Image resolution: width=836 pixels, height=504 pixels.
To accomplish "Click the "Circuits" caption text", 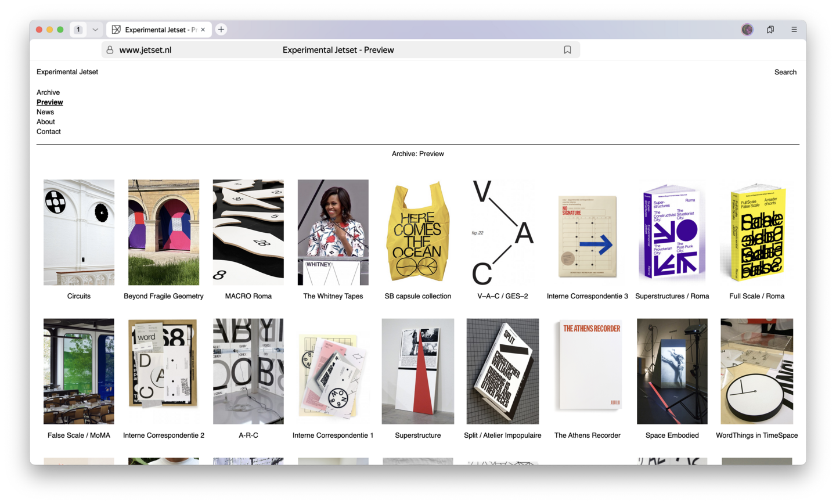I will coord(79,296).
